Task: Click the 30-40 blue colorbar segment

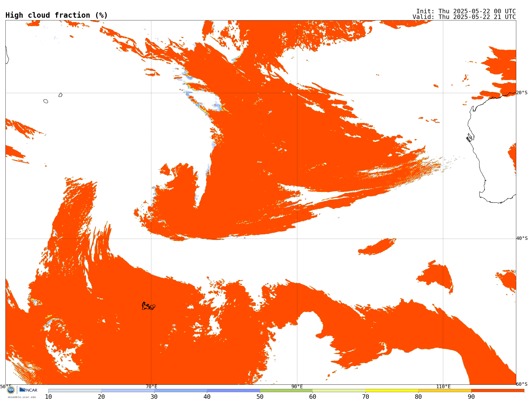Action: [181, 391]
